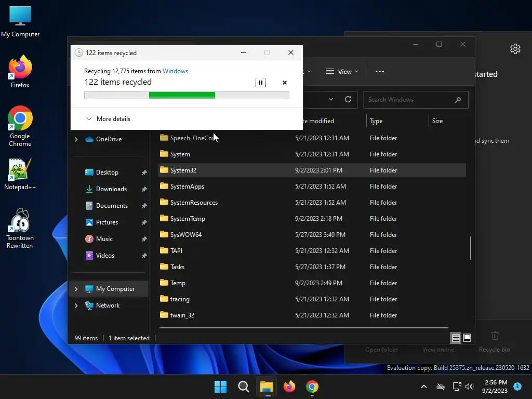Click the Explorer horizontal scrollbar
This screenshot has width=532, height=399.
303,328
